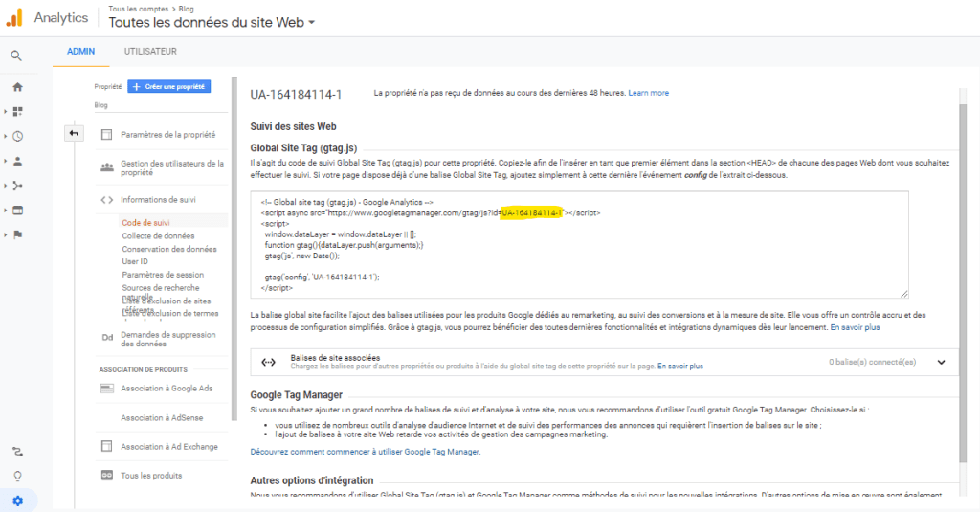Select Paramètres de session submenu item
This screenshot has width=980, height=512.
[163, 275]
